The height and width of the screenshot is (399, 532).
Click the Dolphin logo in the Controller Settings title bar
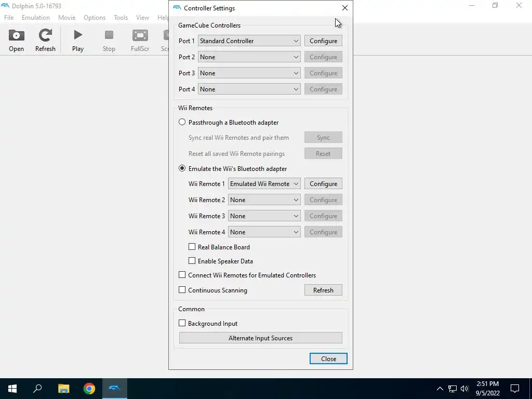pyautogui.click(x=177, y=8)
